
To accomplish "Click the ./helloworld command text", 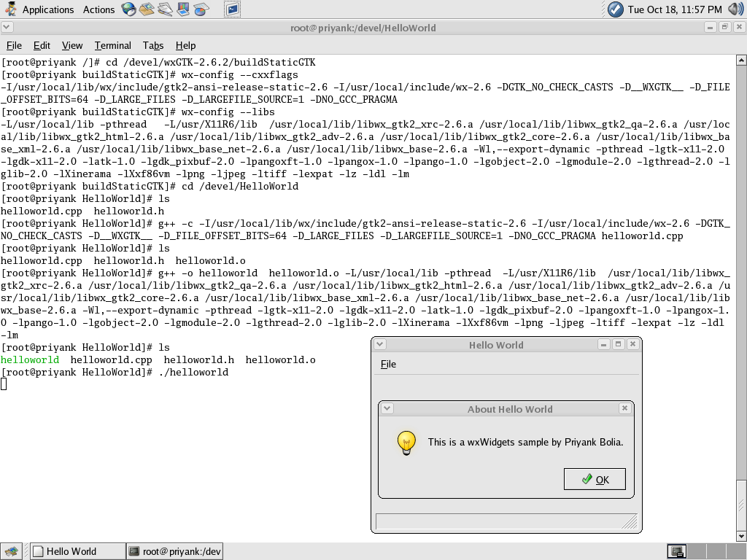I will (193, 373).
